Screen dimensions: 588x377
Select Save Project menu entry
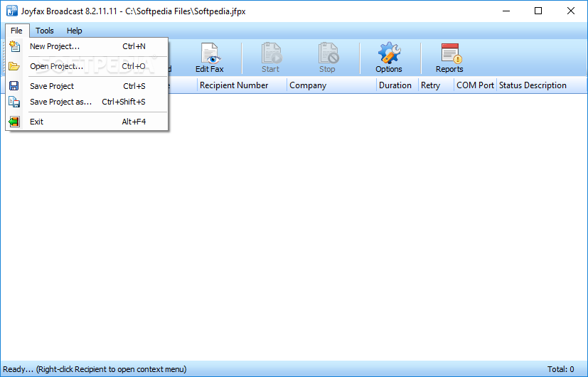pyautogui.click(x=87, y=86)
